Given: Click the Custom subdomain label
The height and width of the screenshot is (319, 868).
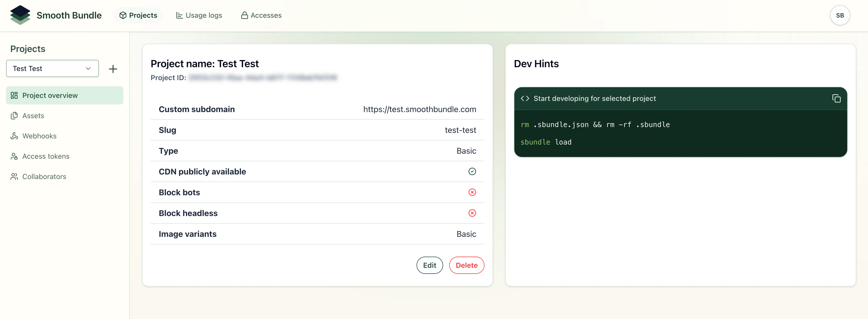Looking at the screenshot, I should 197,109.
